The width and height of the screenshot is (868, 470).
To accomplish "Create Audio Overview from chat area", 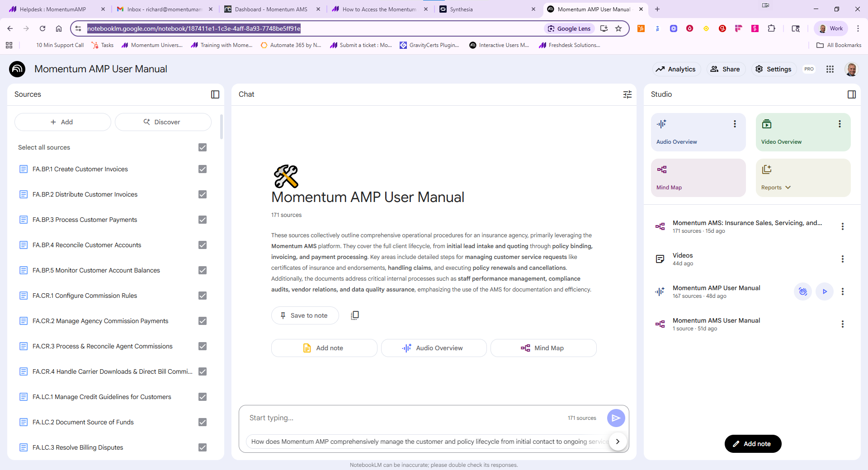I will click(x=434, y=348).
